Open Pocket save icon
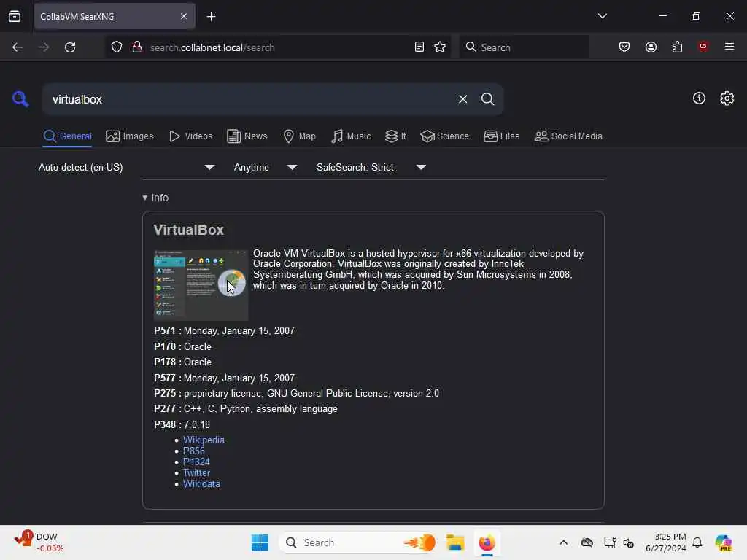This screenshot has width=747, height=560. point(624,47)
